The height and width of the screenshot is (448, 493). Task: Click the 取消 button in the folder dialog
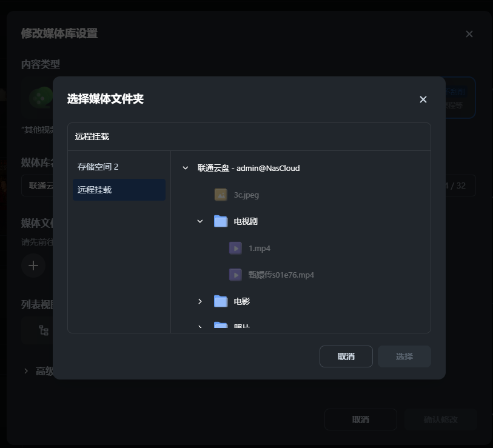point(346,356)
